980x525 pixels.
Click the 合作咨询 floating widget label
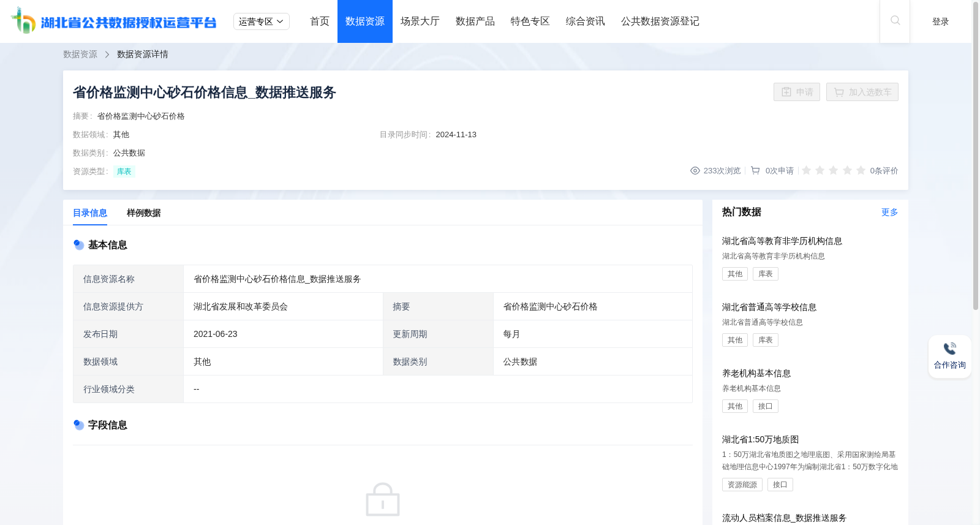[950, 365]
